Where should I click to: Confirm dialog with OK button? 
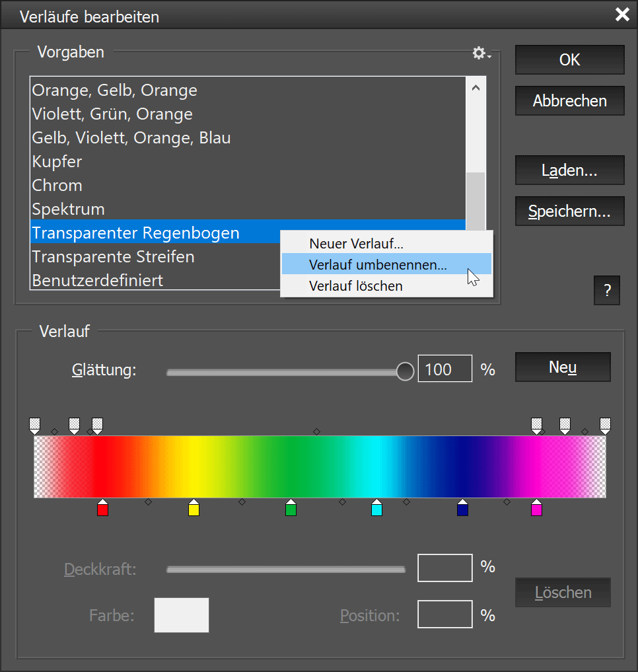tap(569, 59)
